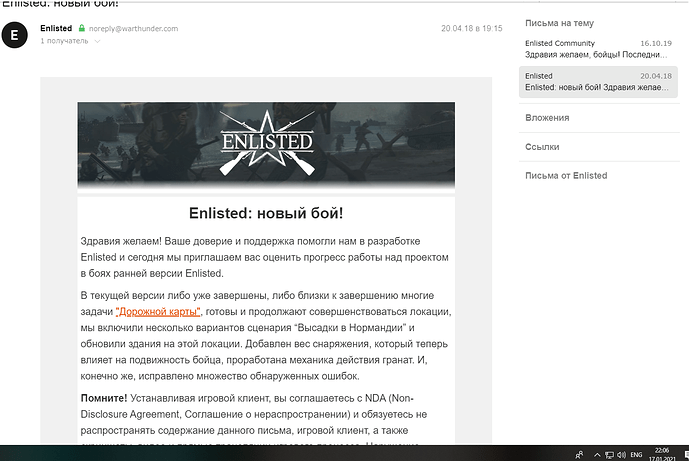Screen dimensions: 689x461
Task: Click the email timestamp 20.04.18 в 19:15
Action: pyautogui.click(x=471, y=29)
